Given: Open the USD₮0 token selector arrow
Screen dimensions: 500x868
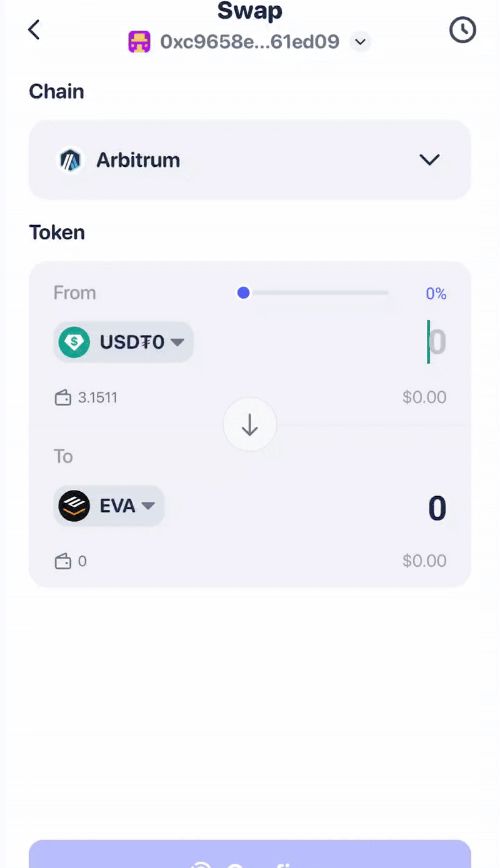Looking at the screenshot, I should coord(177,342).
